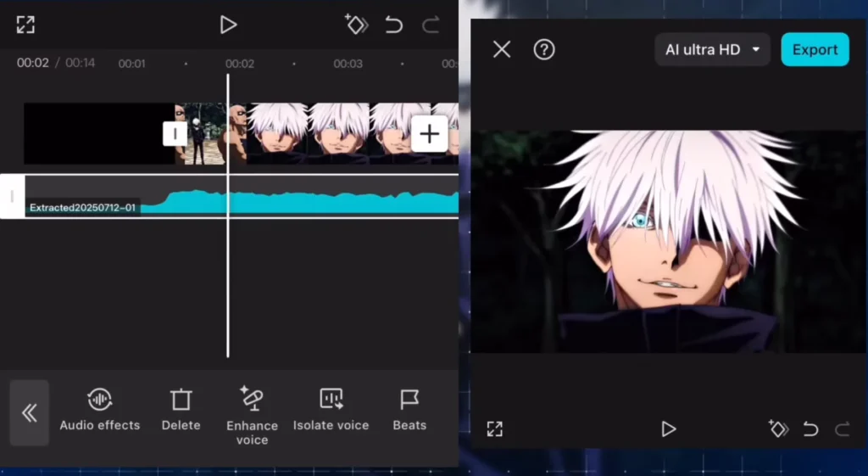This screenshot has width=868, height=476.
Task: Open Audio effects
Action: [100, 410]
